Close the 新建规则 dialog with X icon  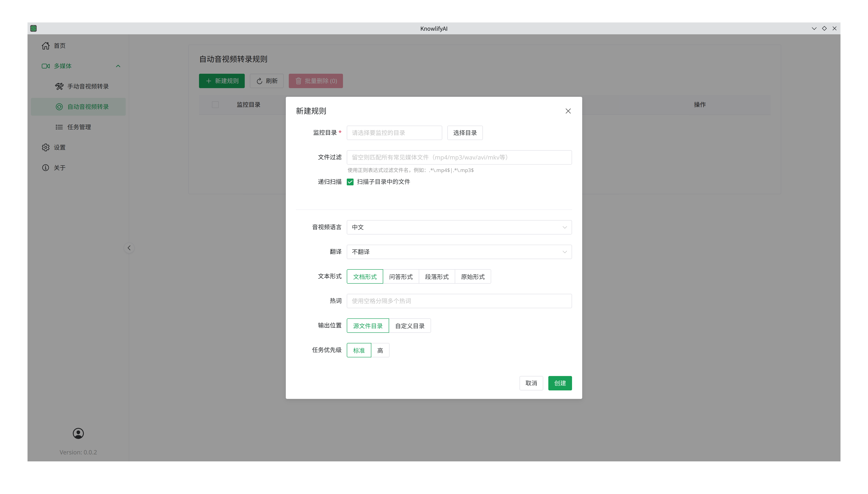[x=568, y=111]
